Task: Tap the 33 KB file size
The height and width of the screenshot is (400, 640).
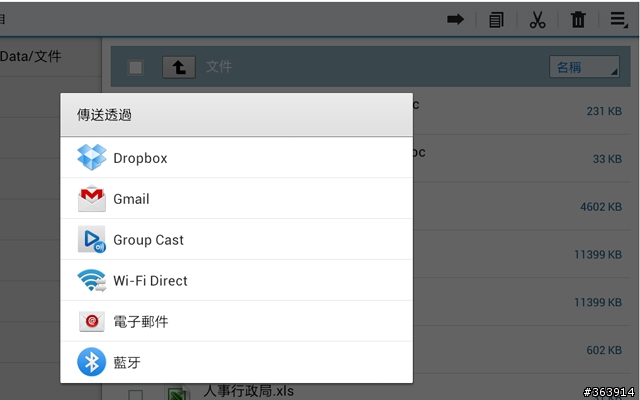Action: pos(607,159)
